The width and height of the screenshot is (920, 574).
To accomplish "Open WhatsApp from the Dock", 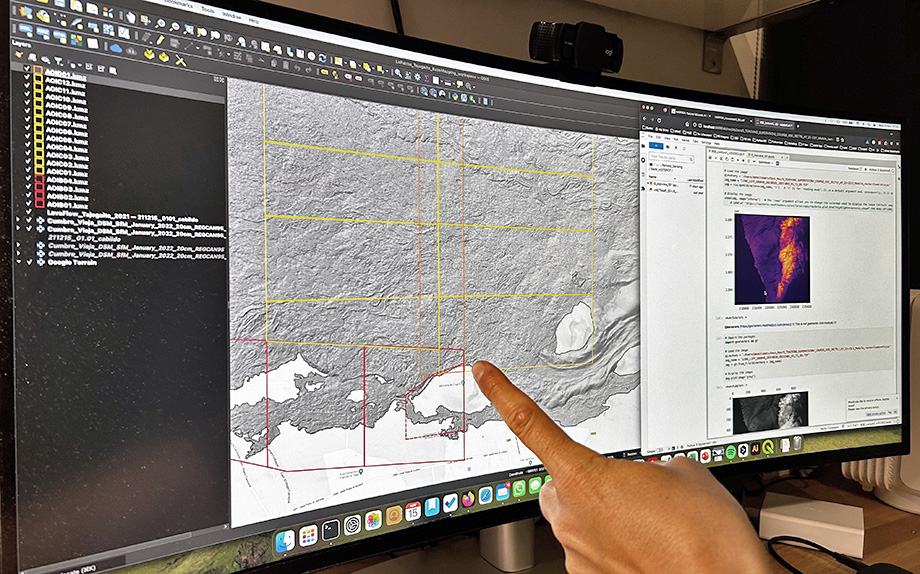I will pos(519,489).
